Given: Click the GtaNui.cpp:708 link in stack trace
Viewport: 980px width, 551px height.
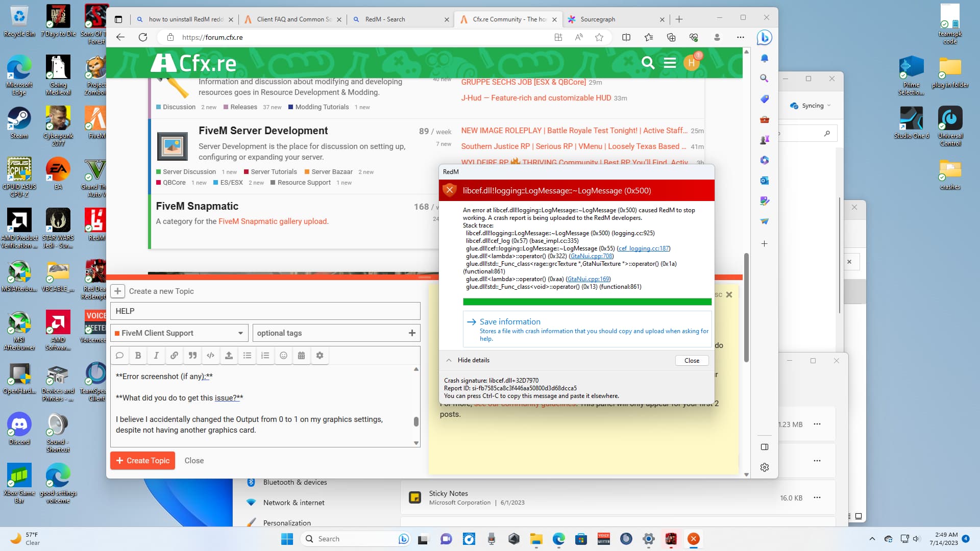Looking at the screenshot, I should 591,256.
